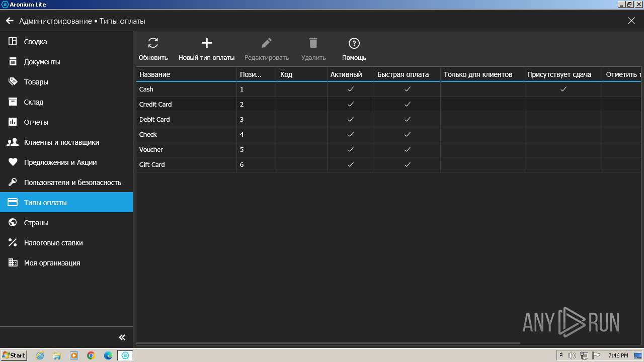
Task: Open Клиенты и поставщики in the sidebar
Action: (66, 142)
